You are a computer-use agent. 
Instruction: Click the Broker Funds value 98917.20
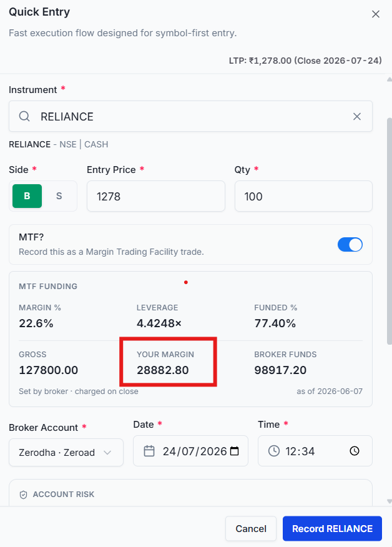click(280, 370)
